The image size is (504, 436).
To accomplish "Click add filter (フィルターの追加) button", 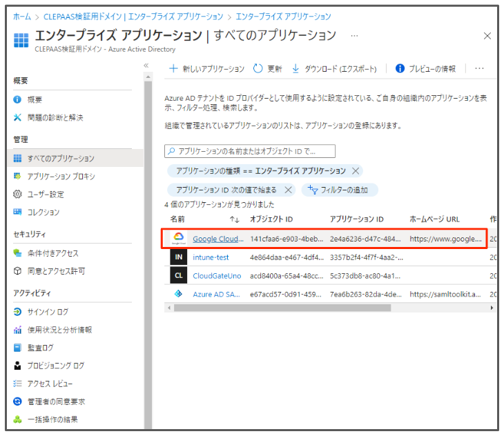I will coord(339,190).
